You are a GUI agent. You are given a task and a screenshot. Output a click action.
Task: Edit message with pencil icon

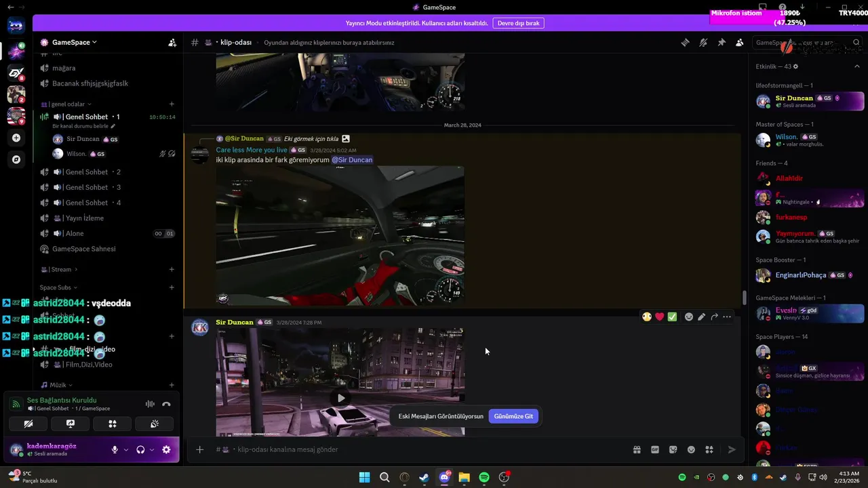tap(701, 317)
